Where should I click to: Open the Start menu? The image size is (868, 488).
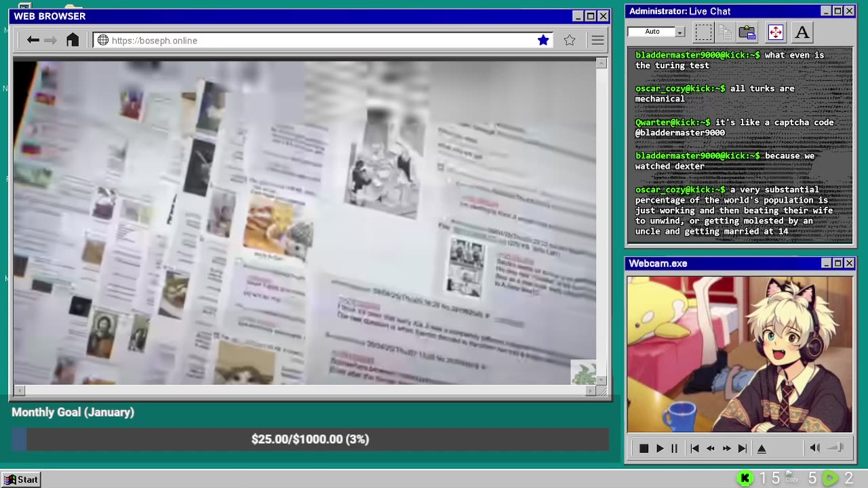(x=21, y=479)
